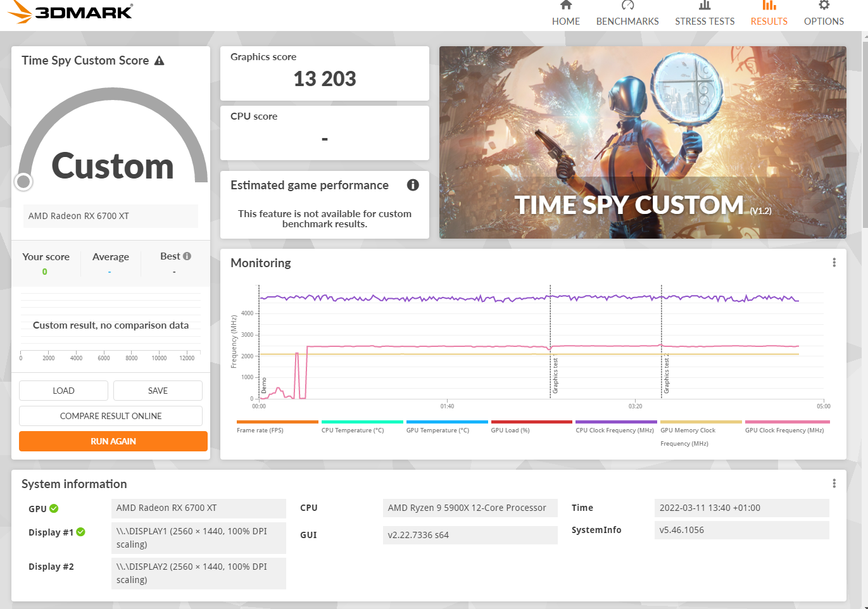Viewport: 868px width, 609px height.
Task: Click the AMD Radeon RX 6700 XT field under gauge
Action: (111, 216)
